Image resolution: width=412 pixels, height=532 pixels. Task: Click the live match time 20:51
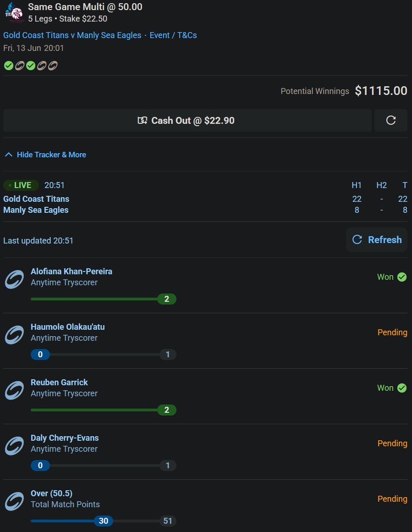(55, 185)
